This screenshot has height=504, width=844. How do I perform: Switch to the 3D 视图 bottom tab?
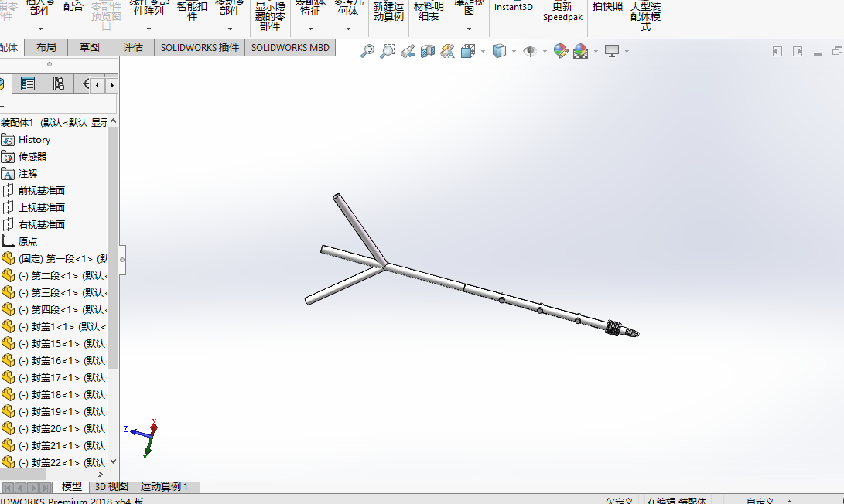pyautogui.click(x=111, y=487)
